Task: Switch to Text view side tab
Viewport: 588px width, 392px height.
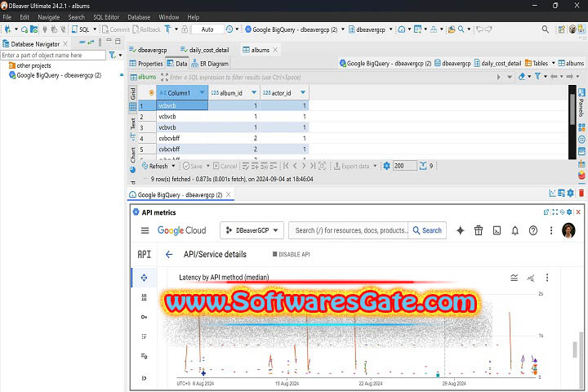Action: tap(133, 128)
